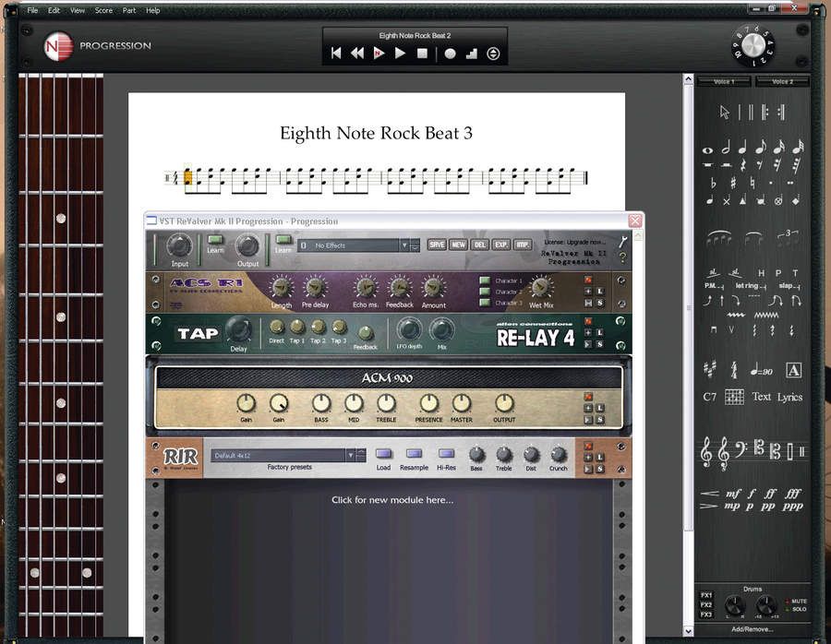Select the eighth note symbol
Image resolution: width=831 pixels, height=644 pixels.
(x=761, y=148)
